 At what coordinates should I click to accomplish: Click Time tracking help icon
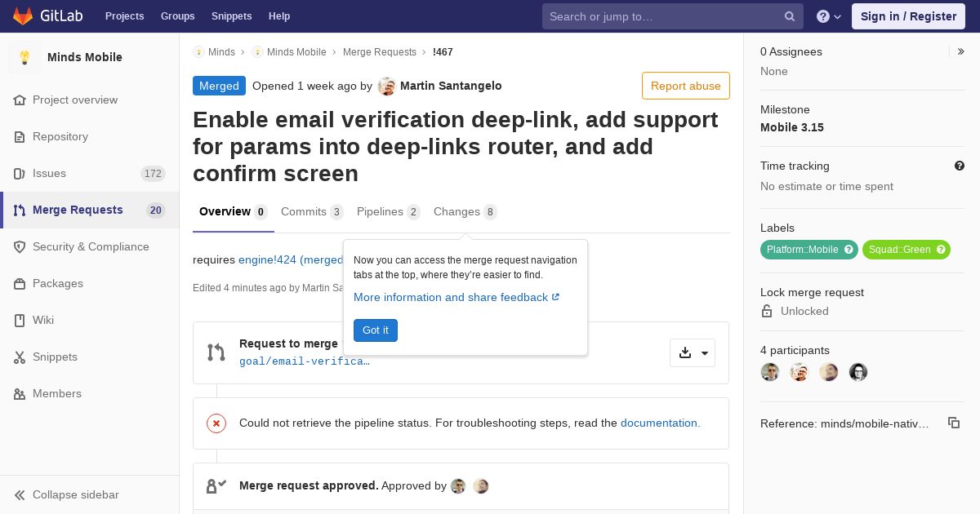pos(960,166)
